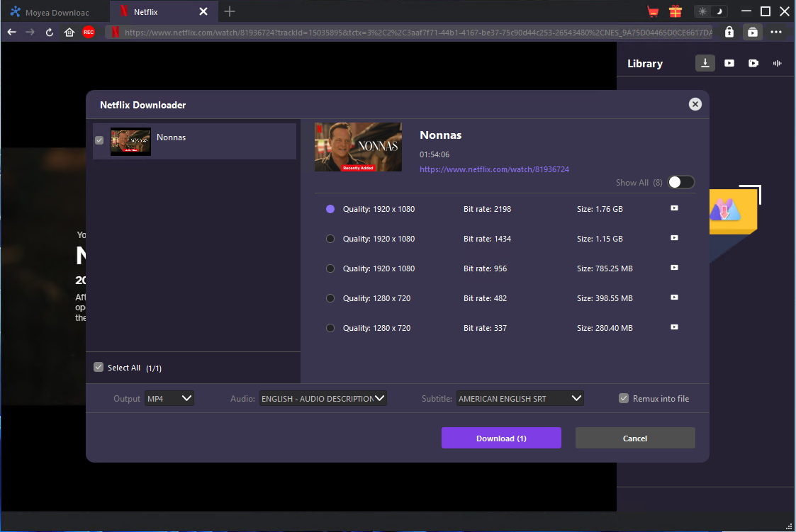This screenshot has height=532, width=796.
Task: Show Library video list icon
Action: [729, 63]
